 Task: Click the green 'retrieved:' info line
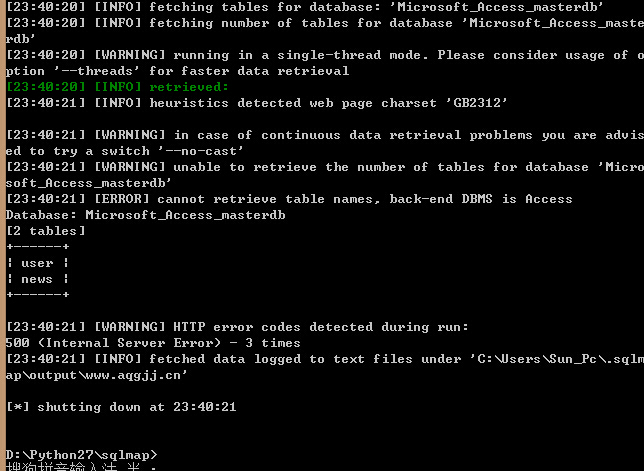pos(117,87)
